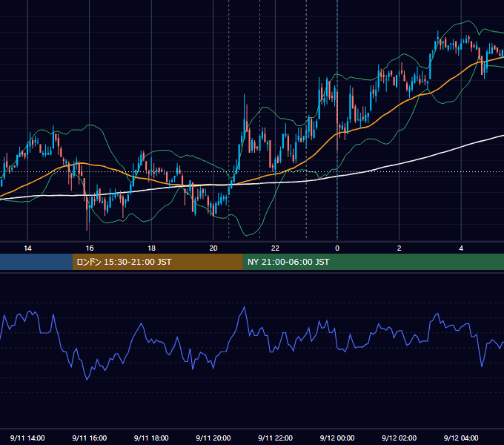The height and width of the screenshot is (445, 504).
Task: Click hour label 0 on price chart axis
Action: 337,248
